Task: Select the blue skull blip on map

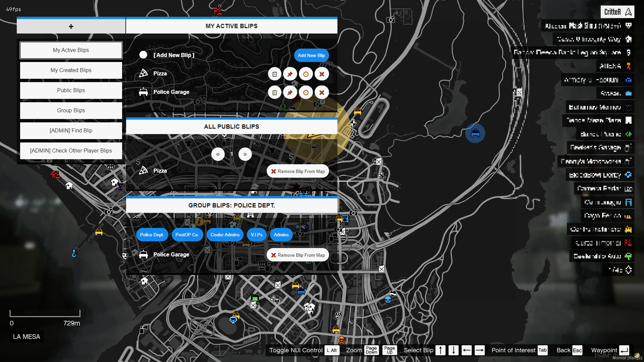Action: (x=388, y=299)
